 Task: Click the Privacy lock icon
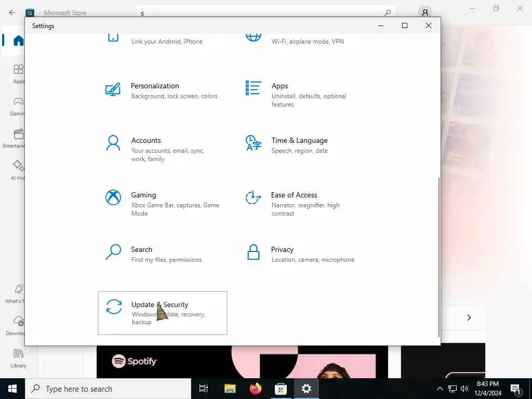coord(253,252)
